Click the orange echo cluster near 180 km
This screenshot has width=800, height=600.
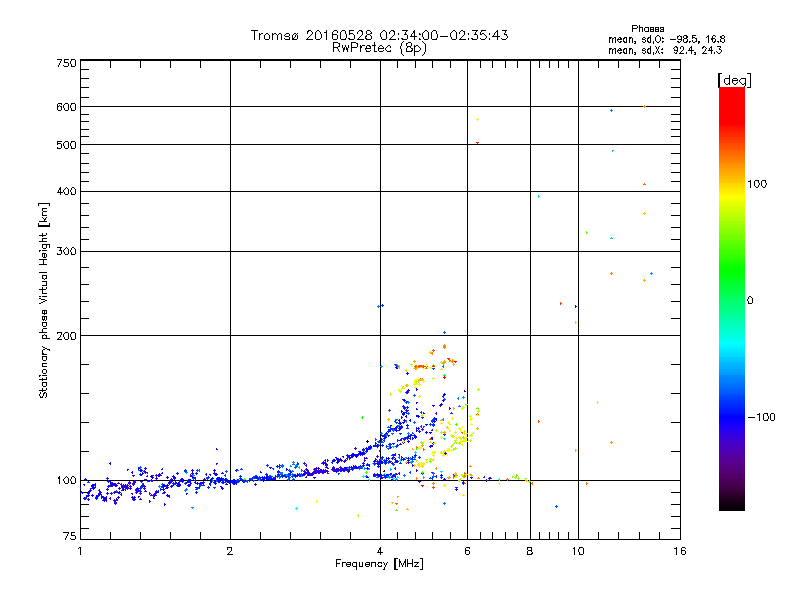[x=421, y=367]
